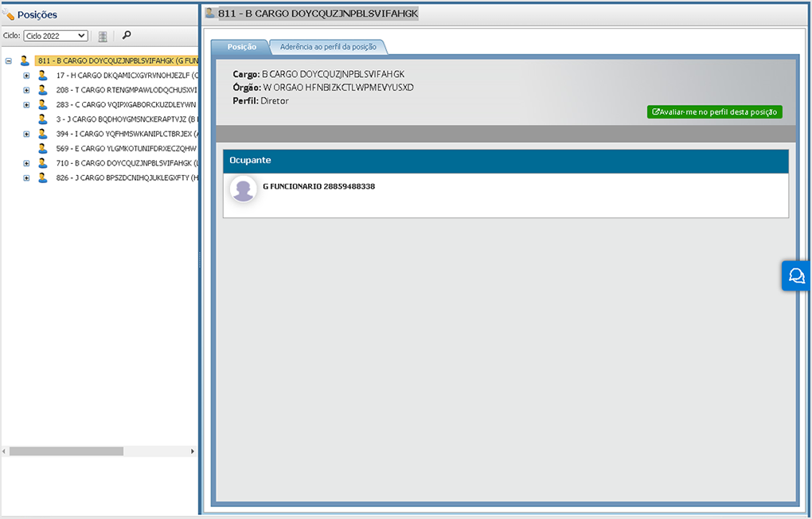
Task: Expand the 17 - H CARGO tree node
Action: click(x=26, y=76)
